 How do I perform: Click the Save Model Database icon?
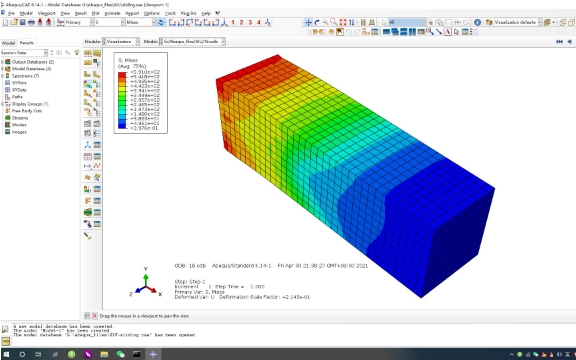tap(23, 22)
